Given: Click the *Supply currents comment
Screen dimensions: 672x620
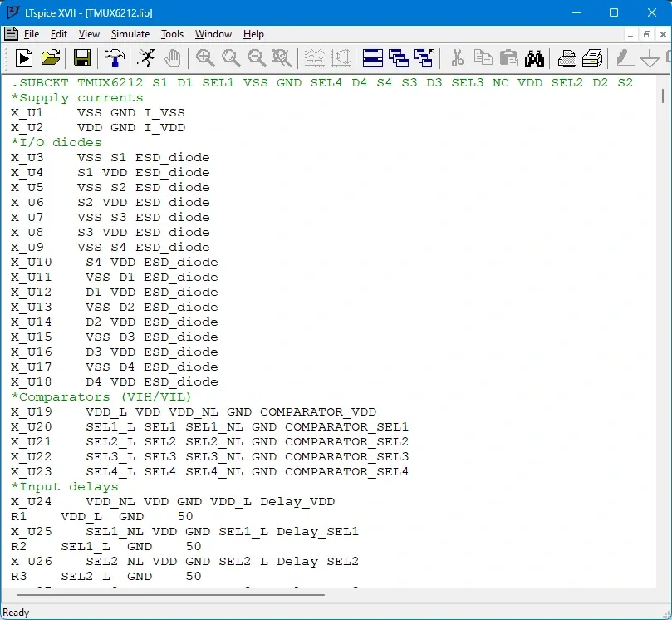Looking at the screenshot, I should 77,98.
